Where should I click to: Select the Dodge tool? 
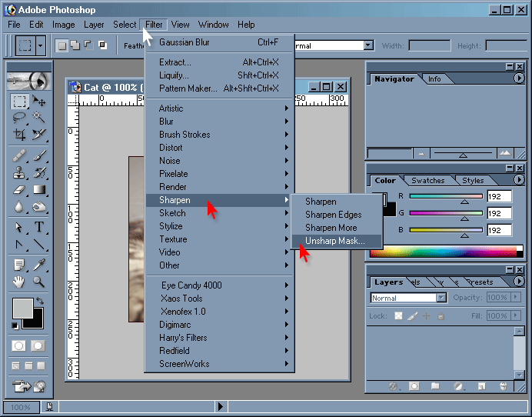point(38,206)
